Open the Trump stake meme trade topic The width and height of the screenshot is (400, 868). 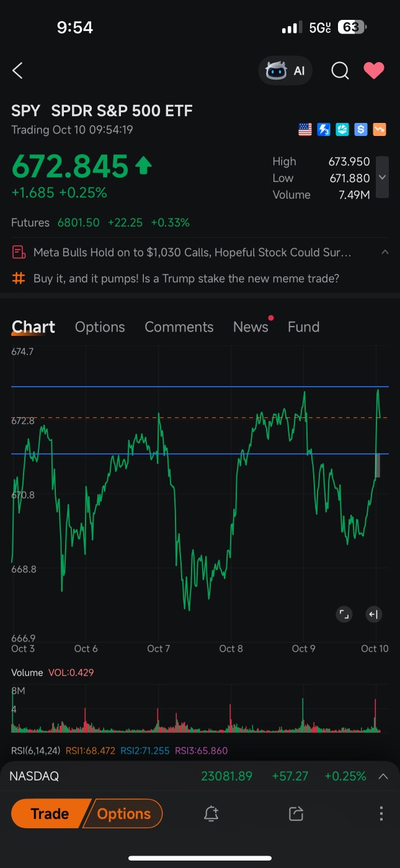click(186, 279)
